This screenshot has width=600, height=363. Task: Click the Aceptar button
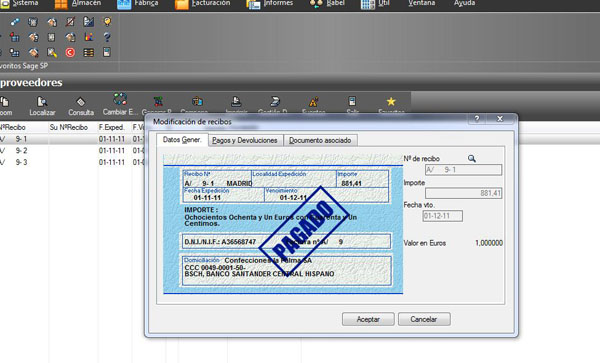(x=368, y=319)
